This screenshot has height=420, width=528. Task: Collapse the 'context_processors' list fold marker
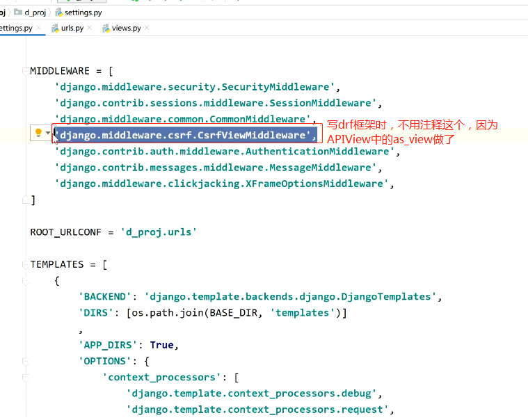(25, 378)
